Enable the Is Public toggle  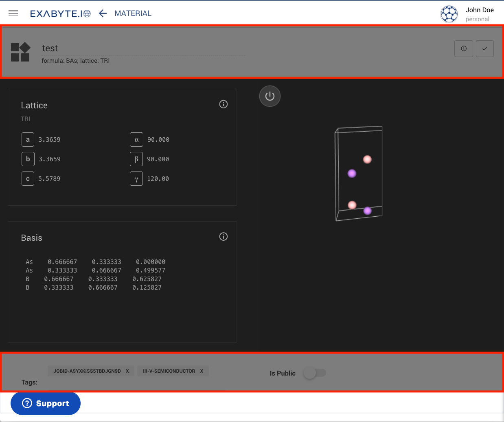tap(314, 373)
